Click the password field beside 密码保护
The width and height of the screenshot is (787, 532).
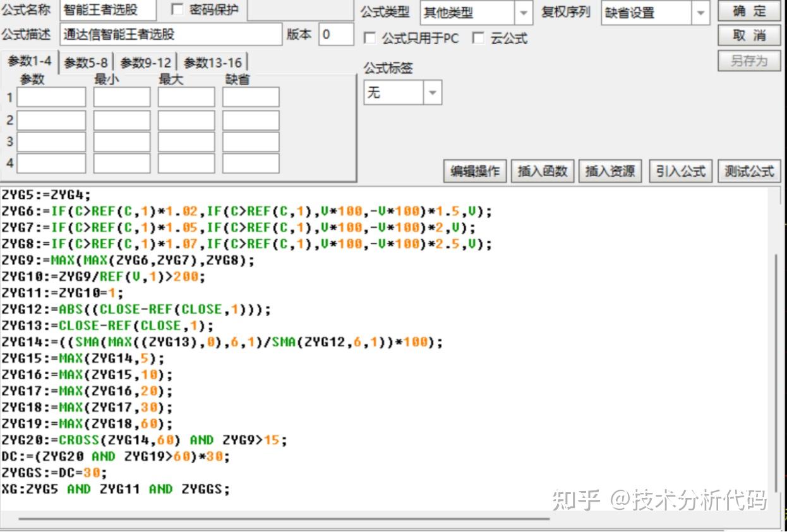pyautogui.click(x=300, y=10)
